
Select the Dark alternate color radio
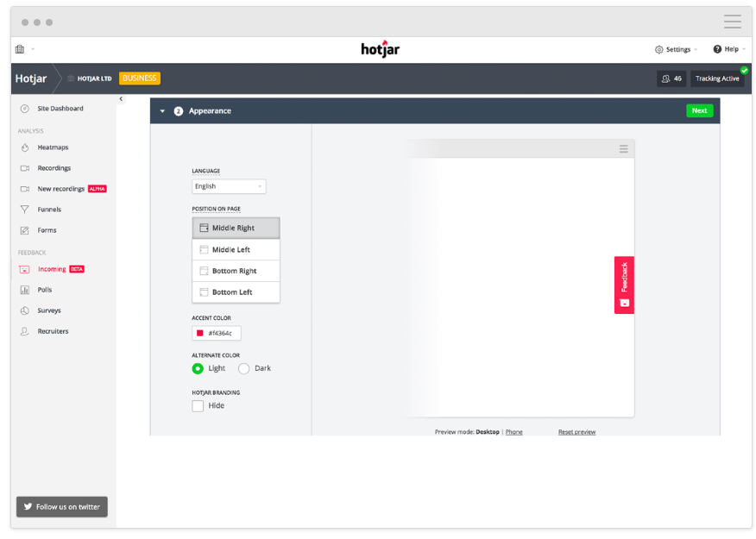tap(244, 368)
